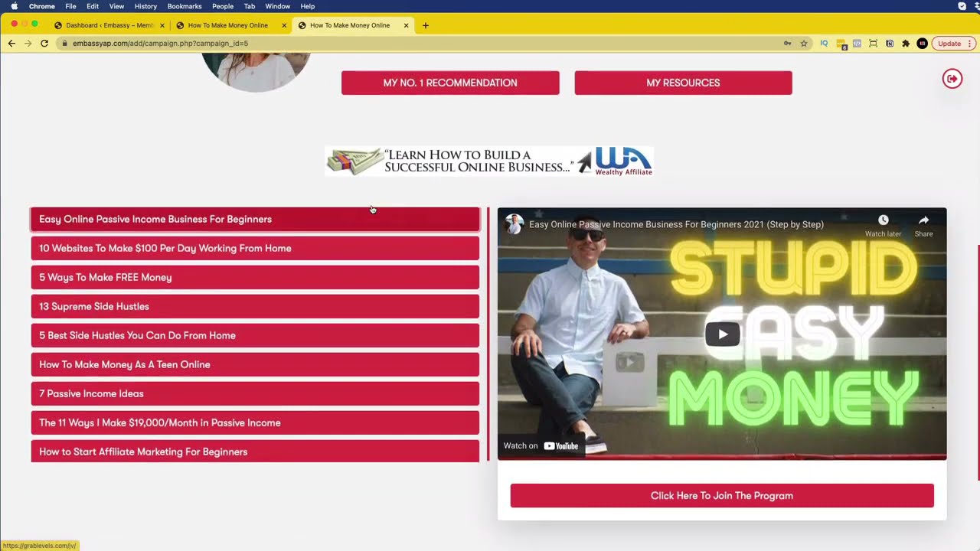Select 7 Passive Income Ideas
980x551 pixels.
pyautogui.click(x=255, y=393)
